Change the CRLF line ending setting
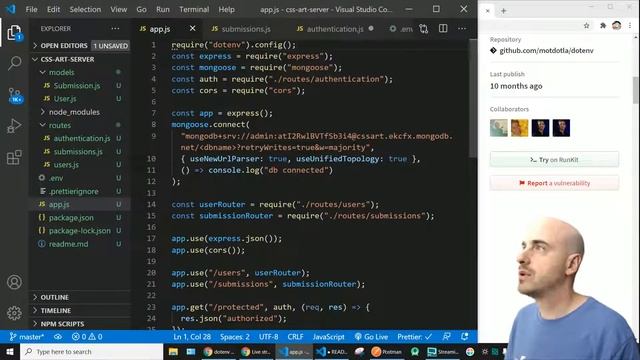640x360 pixels. tap(295, 337)
